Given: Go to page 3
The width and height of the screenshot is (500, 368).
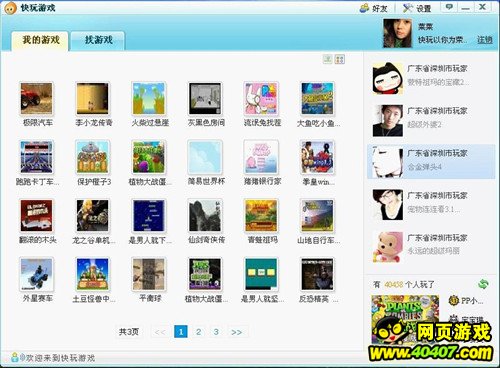Looking at the screenshot, I should pos(216,332).
